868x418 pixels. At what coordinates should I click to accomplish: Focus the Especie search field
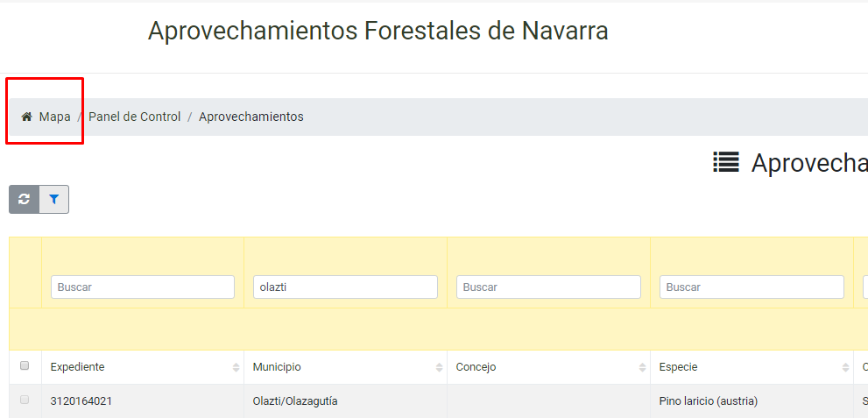(752, 287)
